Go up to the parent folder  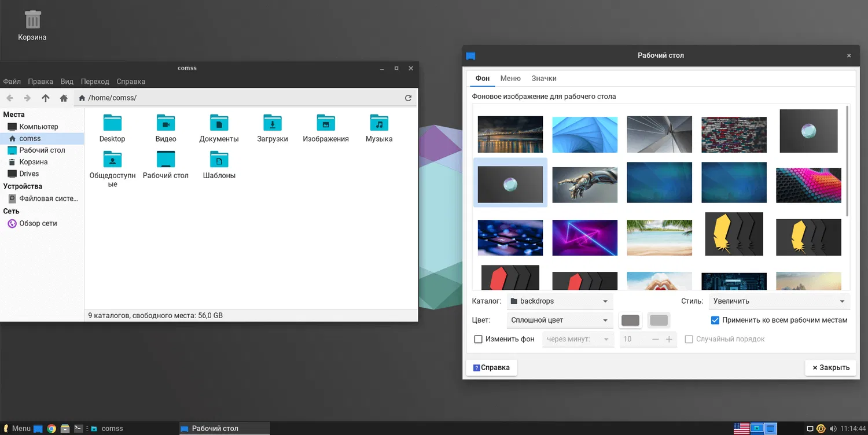pos(46,98)
